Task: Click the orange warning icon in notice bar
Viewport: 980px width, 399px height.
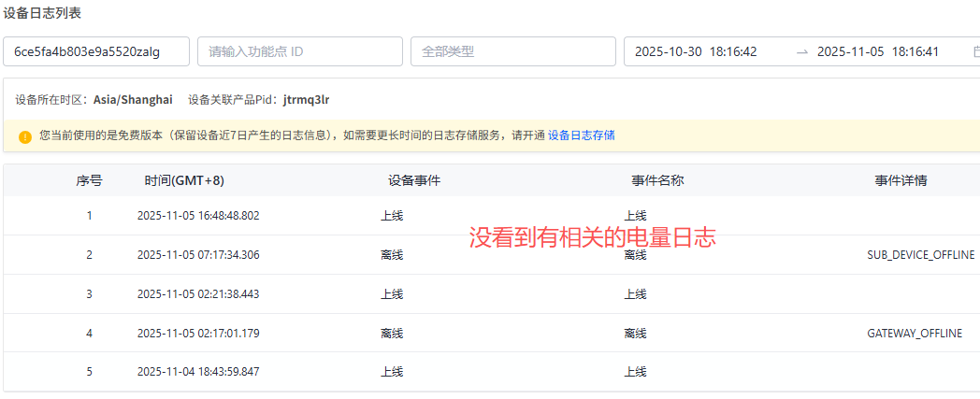Action: (25, 136)
